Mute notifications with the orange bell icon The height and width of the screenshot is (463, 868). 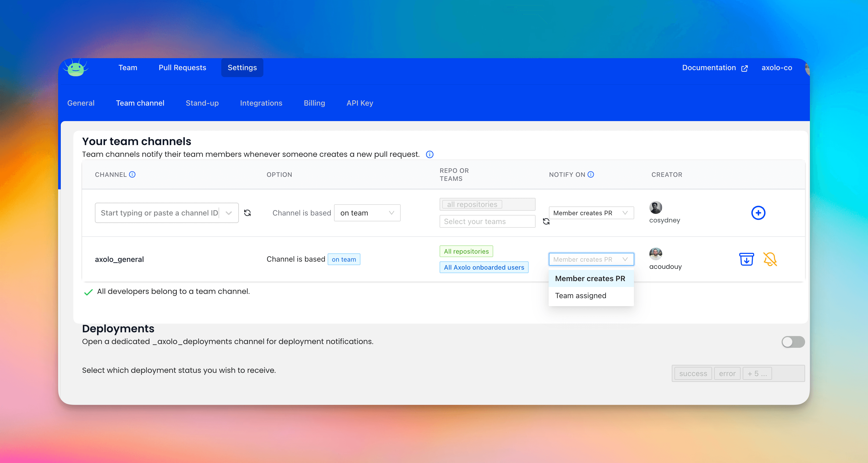770,259
